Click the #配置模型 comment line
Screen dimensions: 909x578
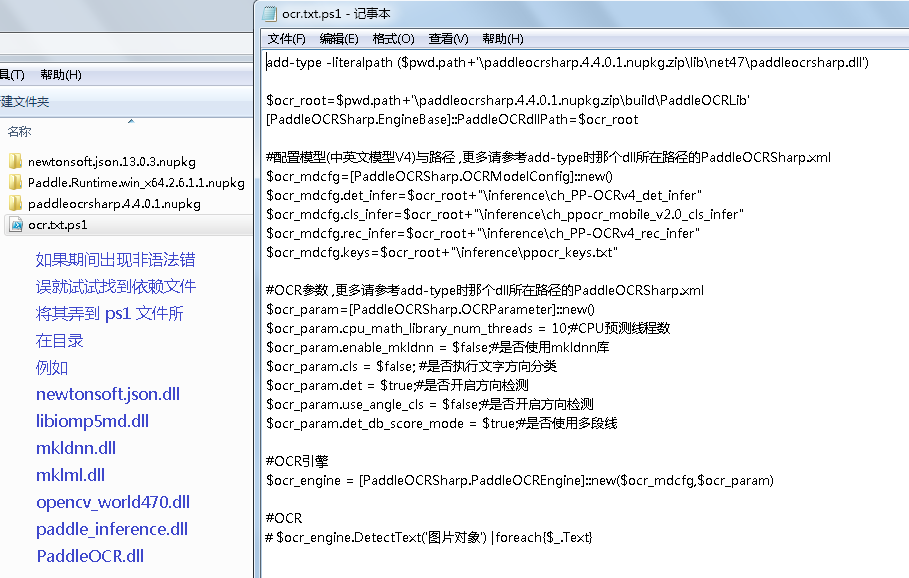click(x=548, y=157)
